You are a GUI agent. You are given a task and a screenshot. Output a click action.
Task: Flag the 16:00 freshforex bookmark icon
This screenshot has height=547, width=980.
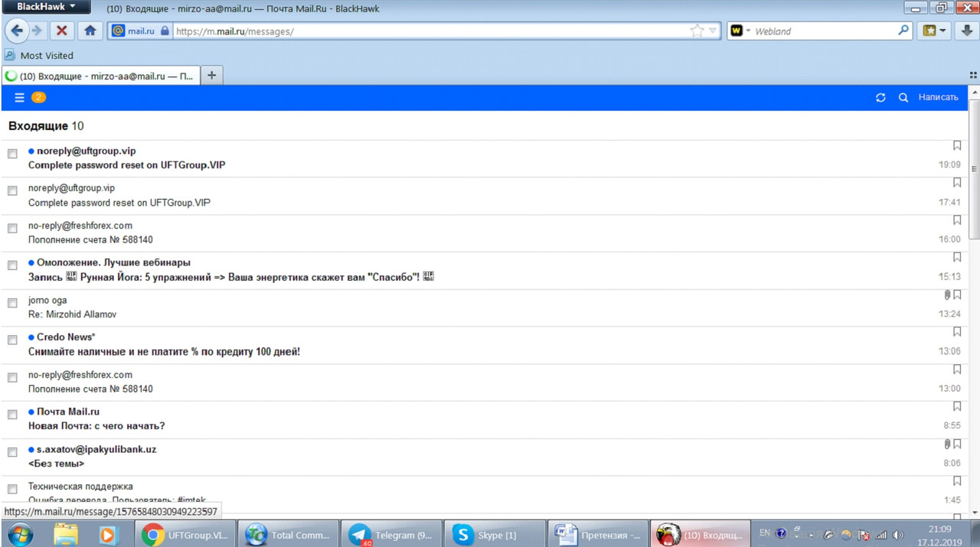click(957, 220)
